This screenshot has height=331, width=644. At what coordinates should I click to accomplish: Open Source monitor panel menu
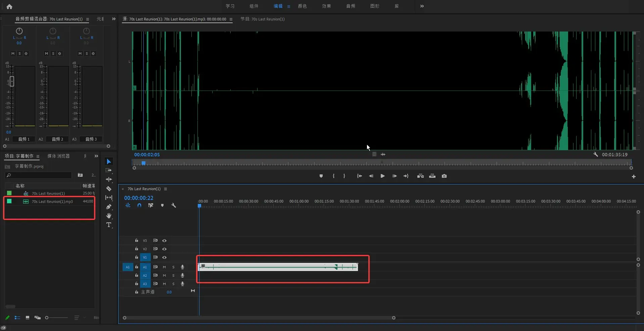231,19
